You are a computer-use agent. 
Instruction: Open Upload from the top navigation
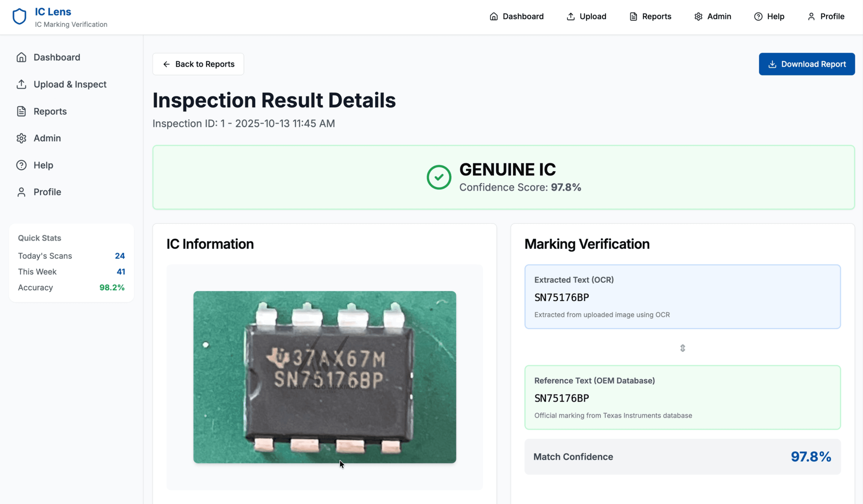coord(586,16)
